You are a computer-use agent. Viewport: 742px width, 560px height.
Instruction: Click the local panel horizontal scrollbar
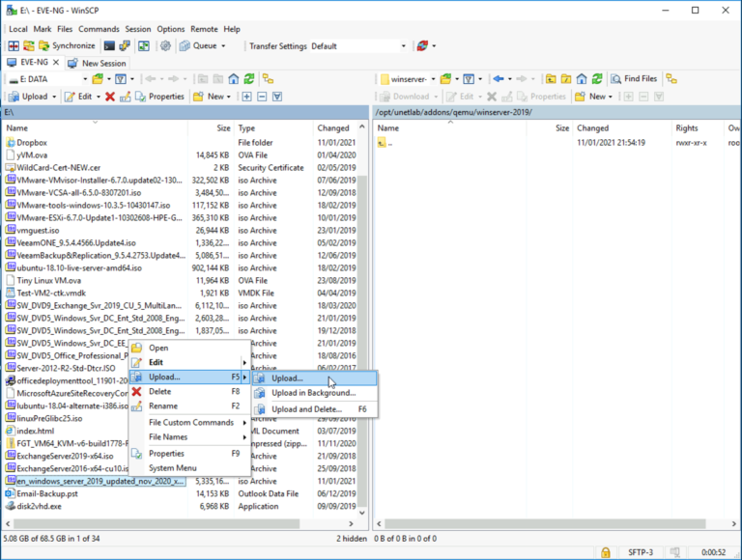point(157,524)
